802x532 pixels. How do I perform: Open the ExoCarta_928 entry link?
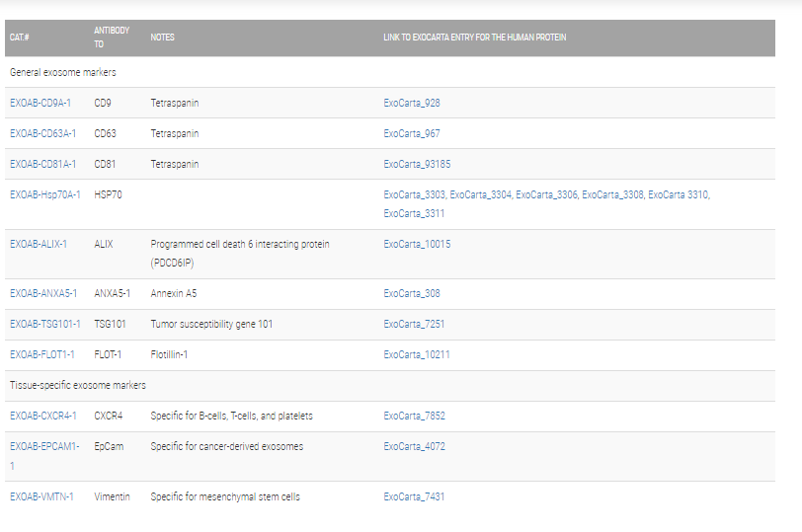[x=412, y=103]
